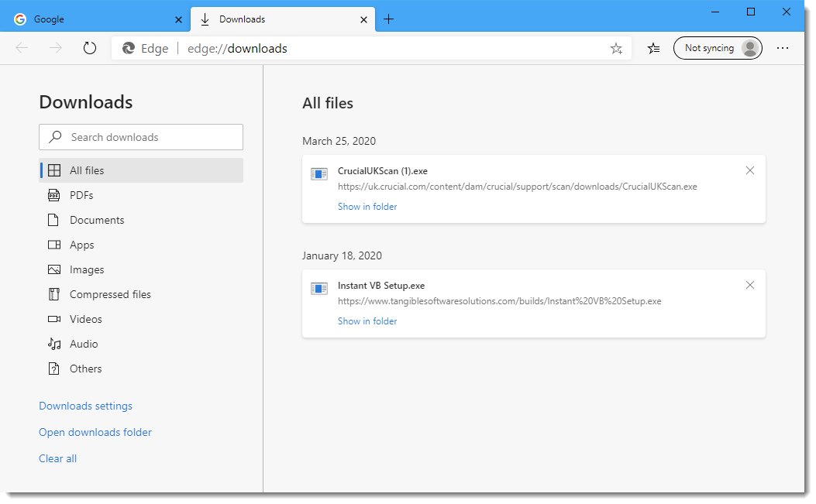The height and width of the screenshot is (504, 816).
Task: Filter downloads by Videos
Action: point(141,320)
